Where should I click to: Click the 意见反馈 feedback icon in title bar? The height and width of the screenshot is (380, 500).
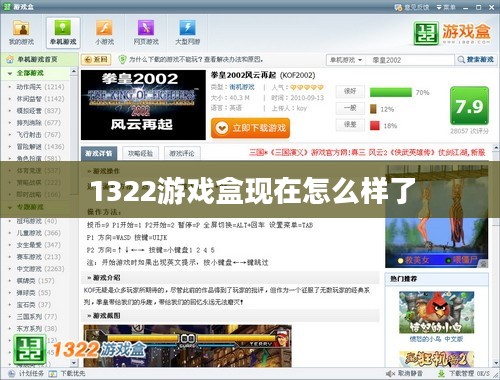(398, 7)
